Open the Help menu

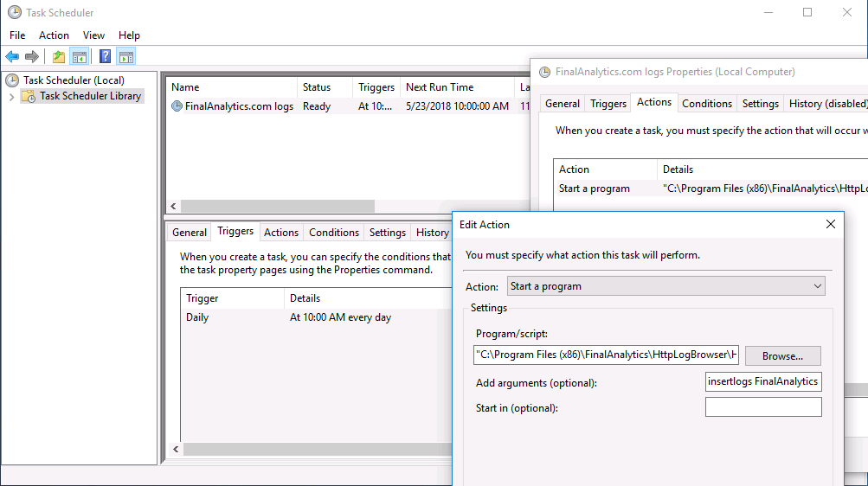click(x=129, y=35)
